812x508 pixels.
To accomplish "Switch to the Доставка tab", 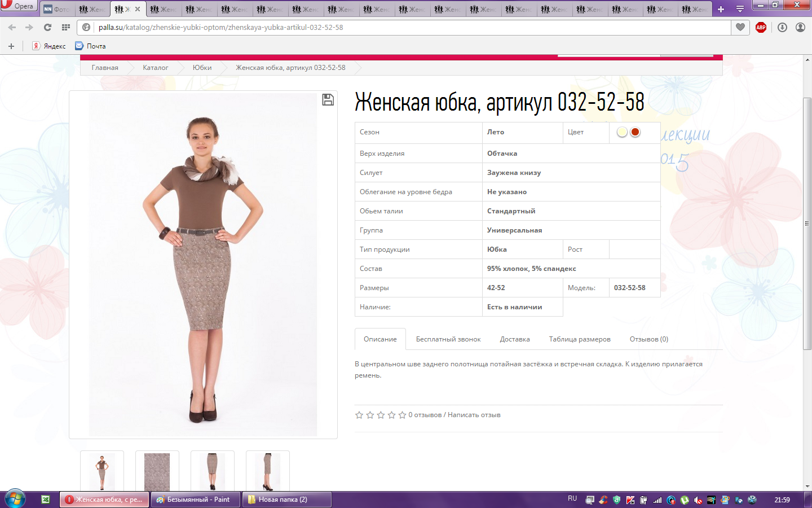I will click(514, 339).
